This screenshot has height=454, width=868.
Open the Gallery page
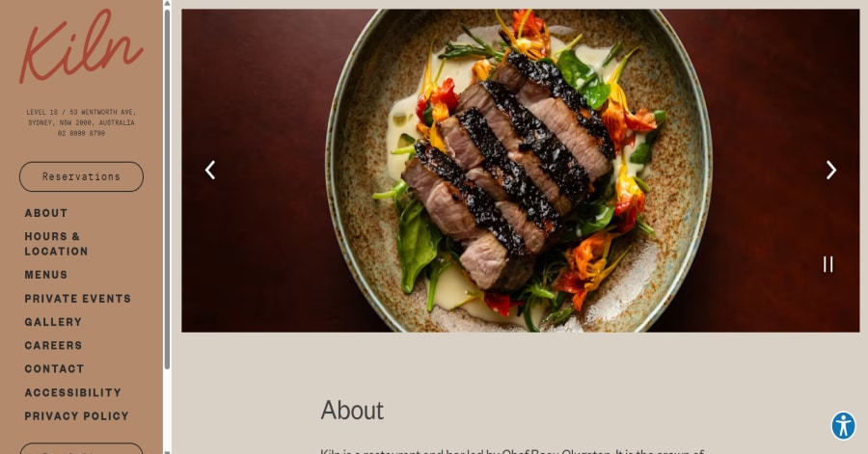click(x=53, y=322)
